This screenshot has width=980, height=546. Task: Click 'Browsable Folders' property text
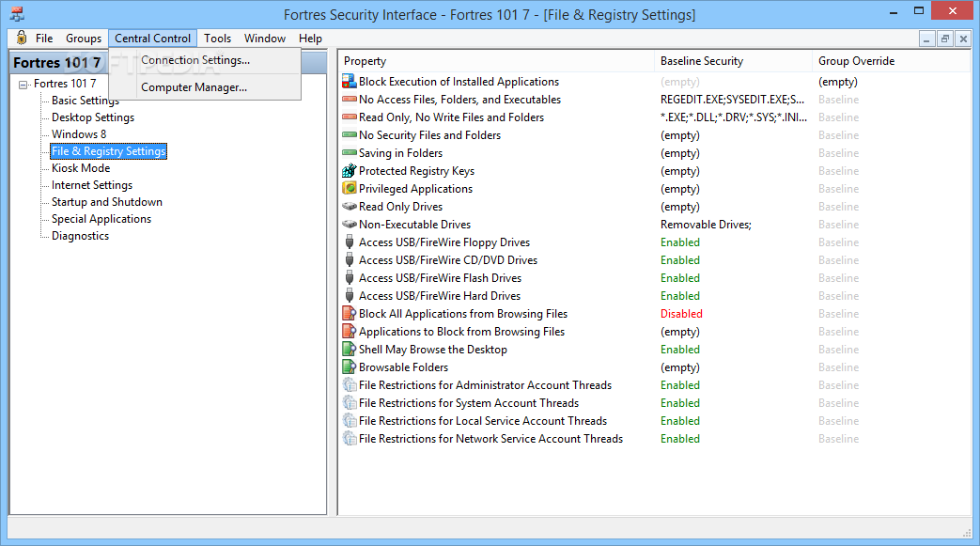403,367
